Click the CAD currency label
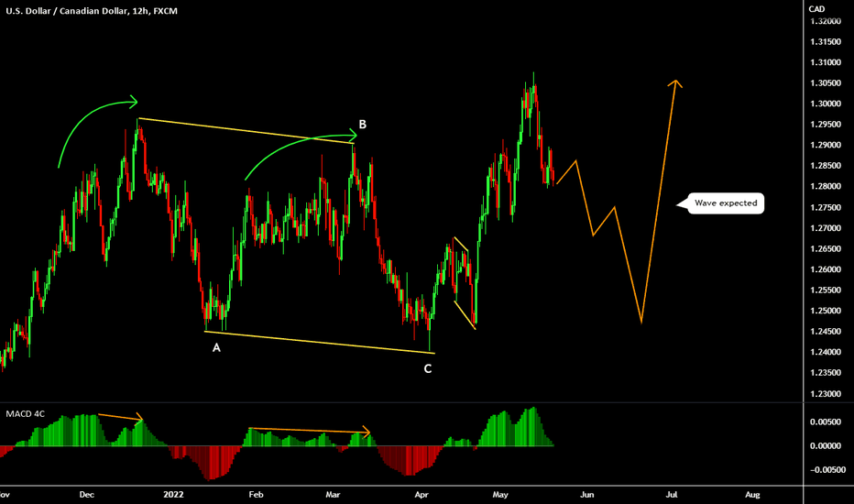 (x=816, y=9)
